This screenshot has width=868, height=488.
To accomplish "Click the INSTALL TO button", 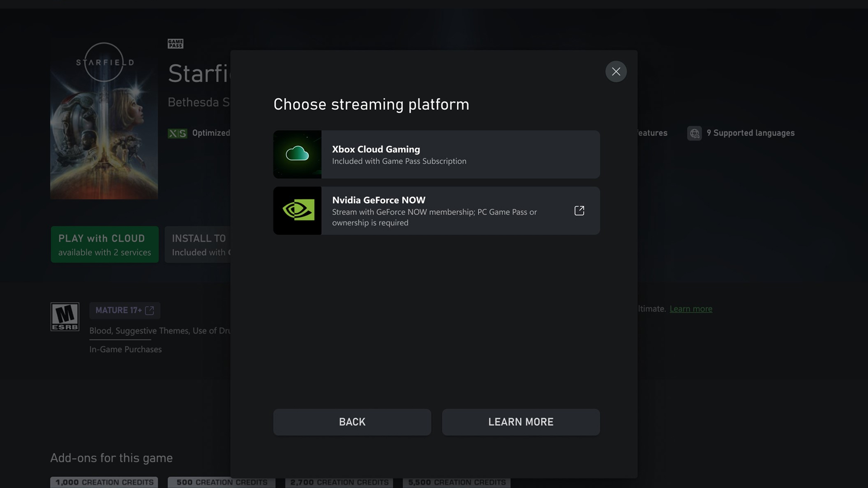I will click(199, 244).
